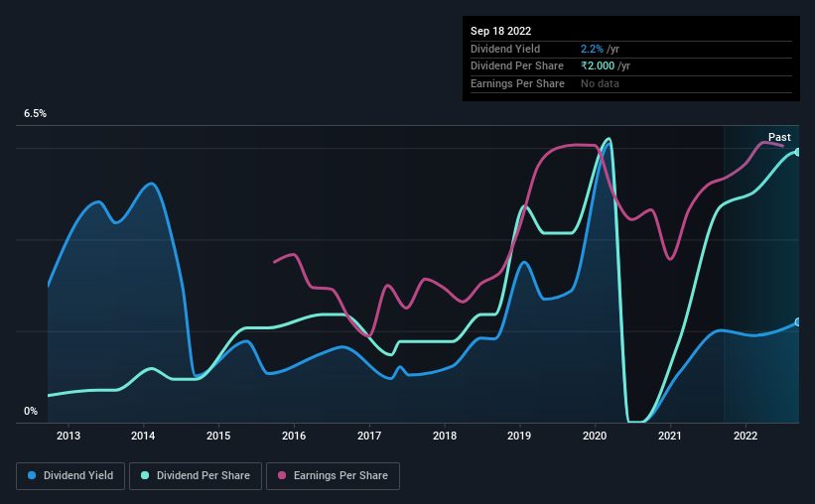Image resolution: width=815 pixels, height=504 pixels.
Task: Click the 2016 x-axis label
Action: click(294, 436)
